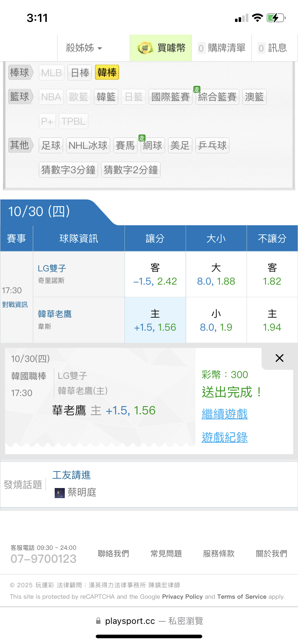This screenshot has width=298, height=644.
Task: Pick the away spread –1.5, 2.42
Action: (x=155, y=275)
